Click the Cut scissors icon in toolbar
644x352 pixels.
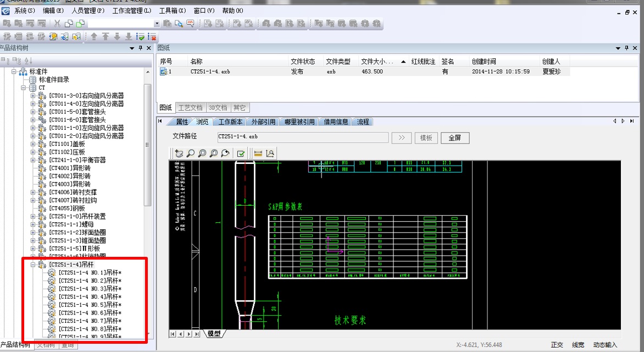tap(58, 24)
